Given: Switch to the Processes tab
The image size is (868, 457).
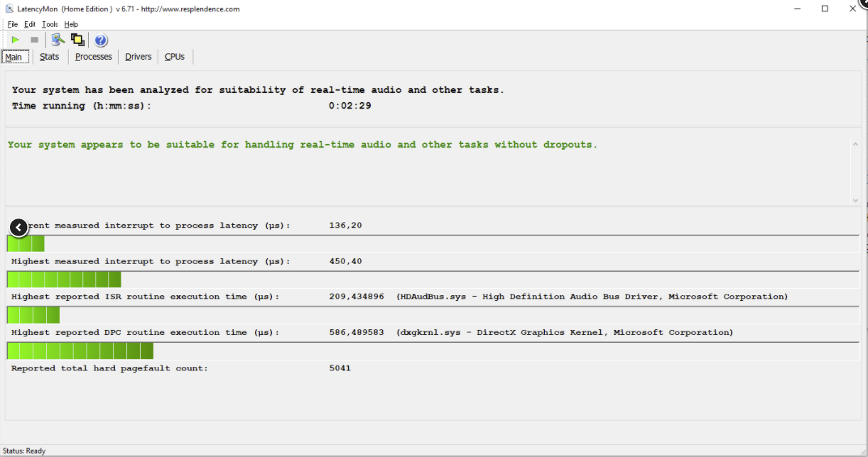Looking at the screenshot, I should [x=94, y=57].
